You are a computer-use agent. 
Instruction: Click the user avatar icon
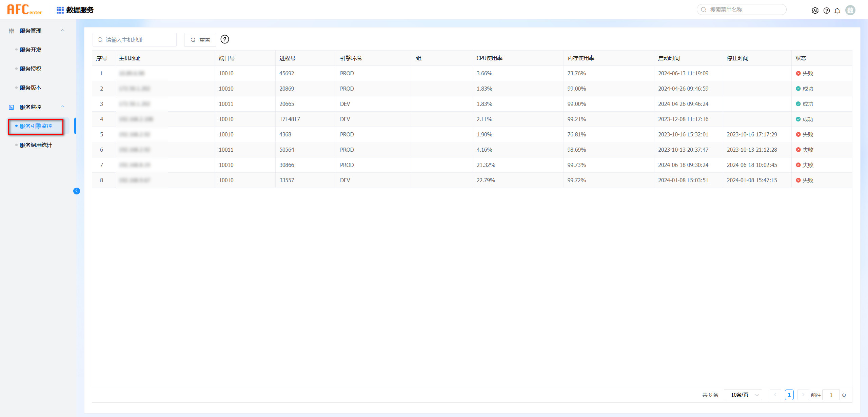(850, 10)
